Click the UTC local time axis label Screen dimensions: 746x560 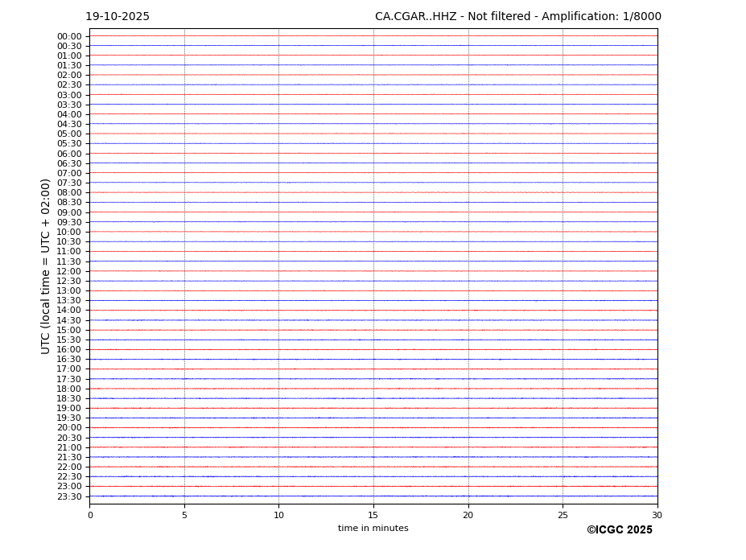(x=46, y=266)
